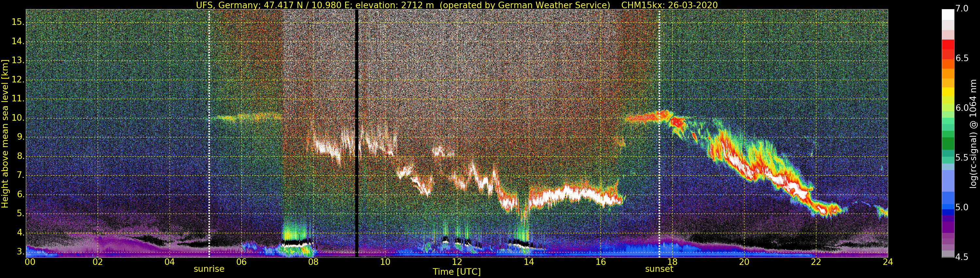Pick the white band at the colorbar top

(x=947, y=14)
